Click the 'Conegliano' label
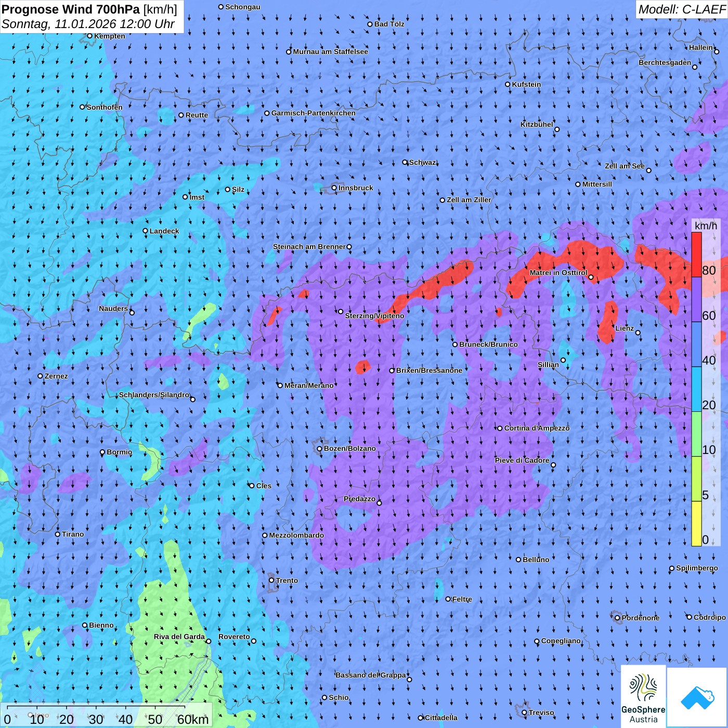The height and width of the screenshot is (728, 728). (561, 641)
